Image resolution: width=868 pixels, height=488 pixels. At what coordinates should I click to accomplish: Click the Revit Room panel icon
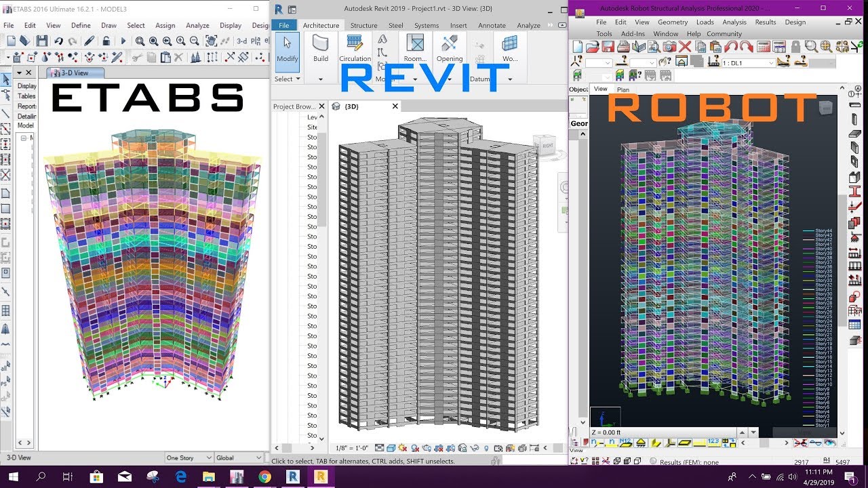[x=415, y=48]
